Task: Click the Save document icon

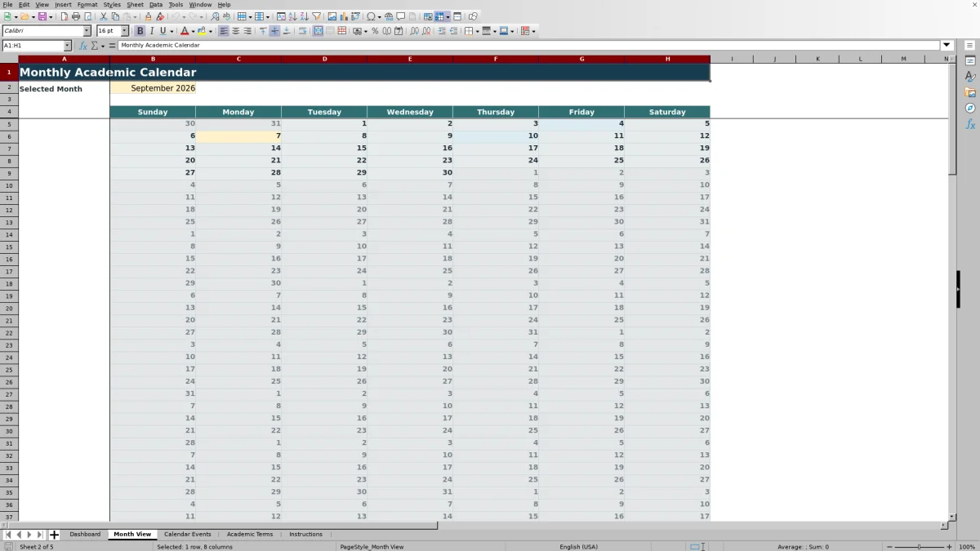Action: (42, 16)
